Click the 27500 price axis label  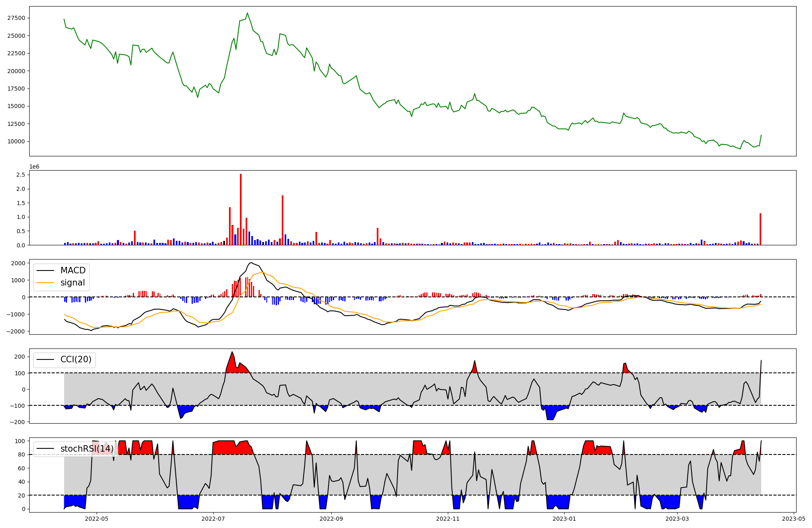(x=16, y=18)
